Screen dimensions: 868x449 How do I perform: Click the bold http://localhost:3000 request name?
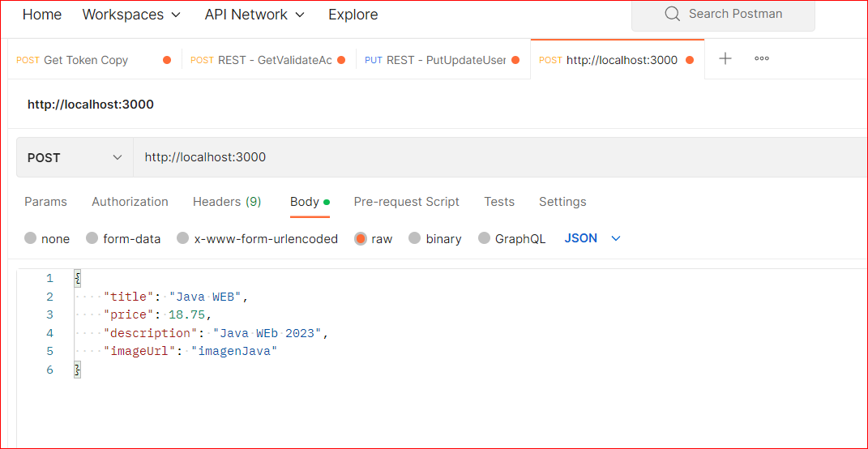click(x=91, y=104)
